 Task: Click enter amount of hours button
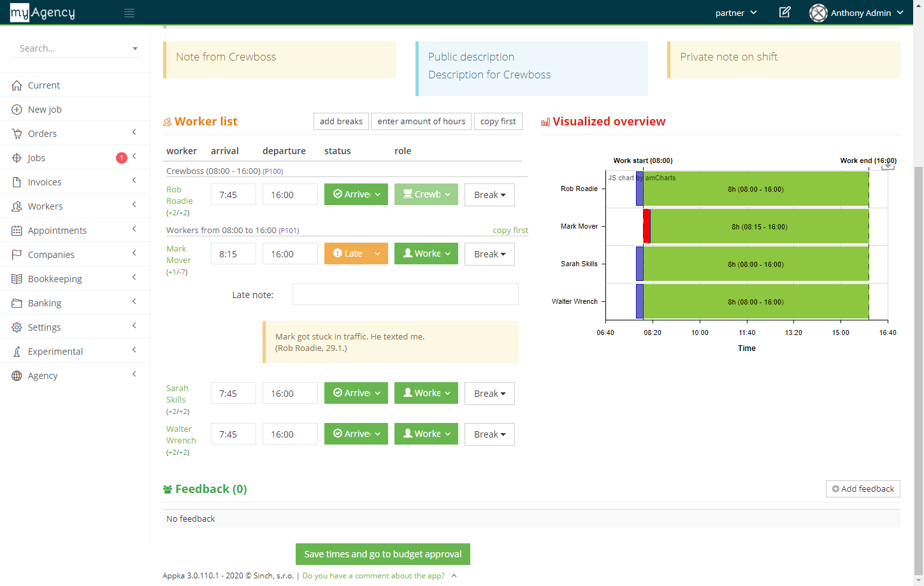click(x=421, y=121)
